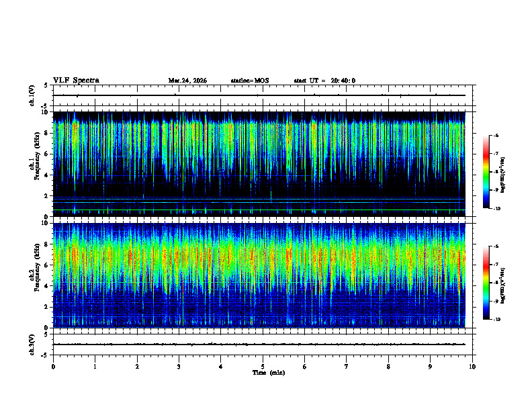Click the "1" tick on the time axis
532x411 pixels.
(95, 367)
